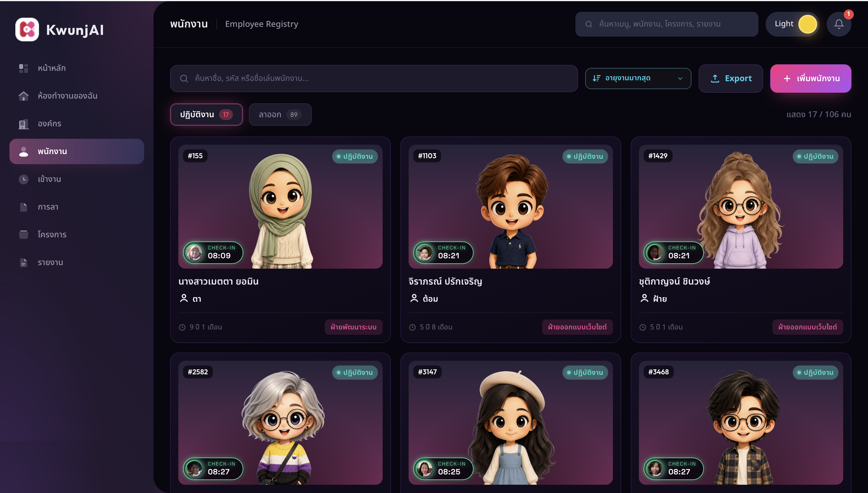
Task: Click ฝ่ายออกแบบเว็บไซต์ tag on จิราภรณ์'s card
Action: tap(577, 327)
